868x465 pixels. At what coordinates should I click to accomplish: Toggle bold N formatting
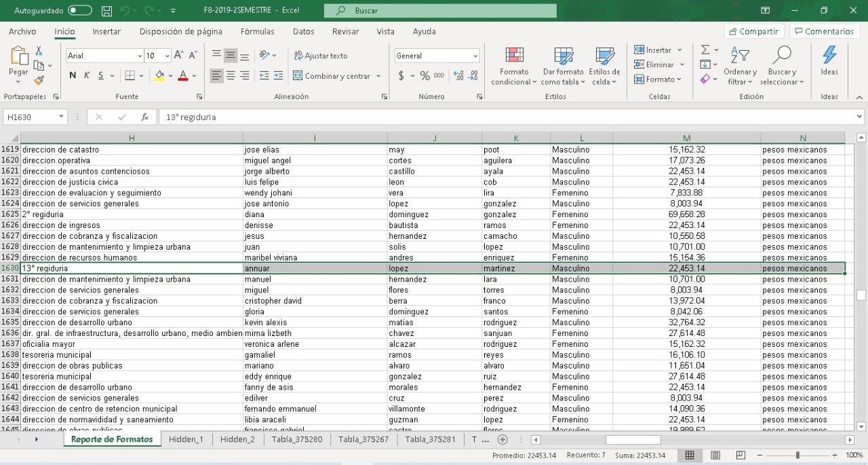73,76
